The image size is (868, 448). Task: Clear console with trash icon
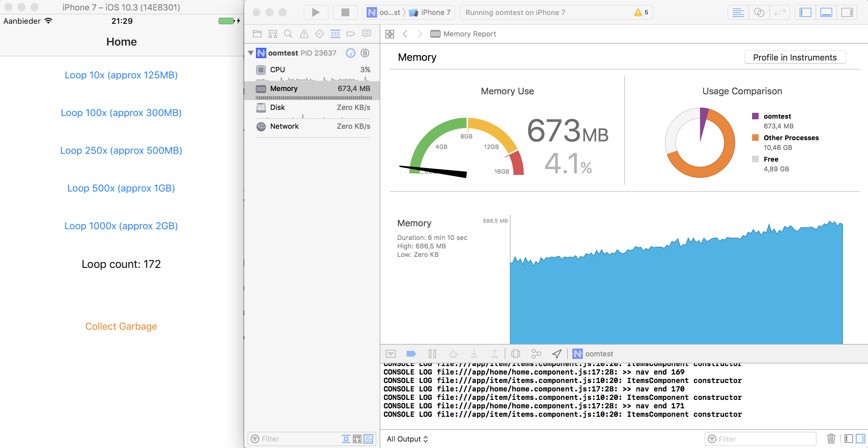pos(831,439)
